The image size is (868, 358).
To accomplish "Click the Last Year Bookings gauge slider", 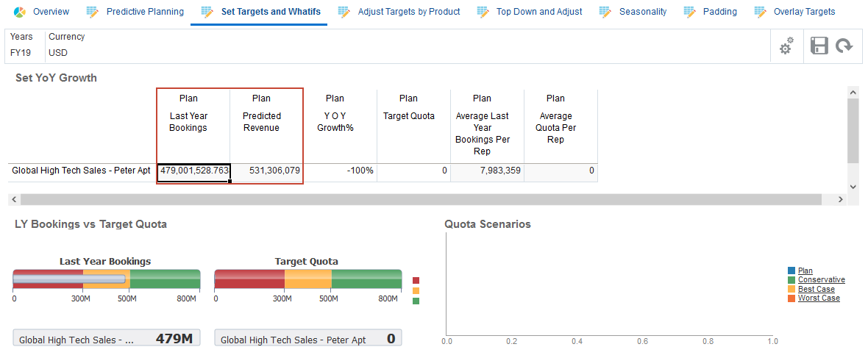I will [x=69, y=279].
